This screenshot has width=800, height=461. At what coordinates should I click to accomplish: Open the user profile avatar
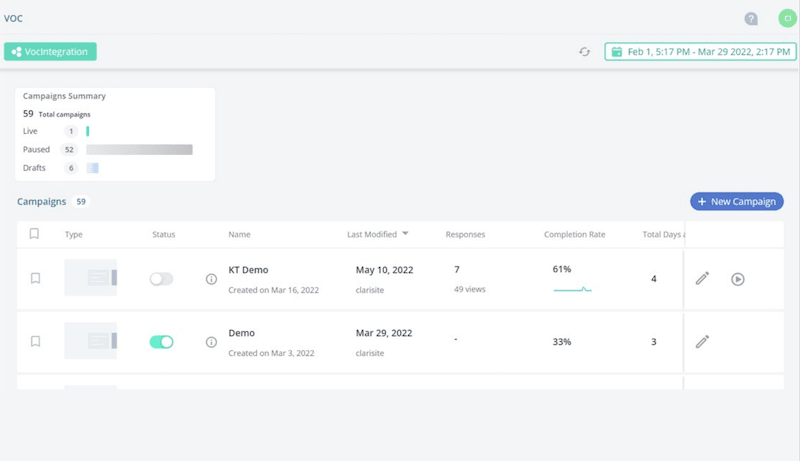pyautogui.click(x=787, y=19)
